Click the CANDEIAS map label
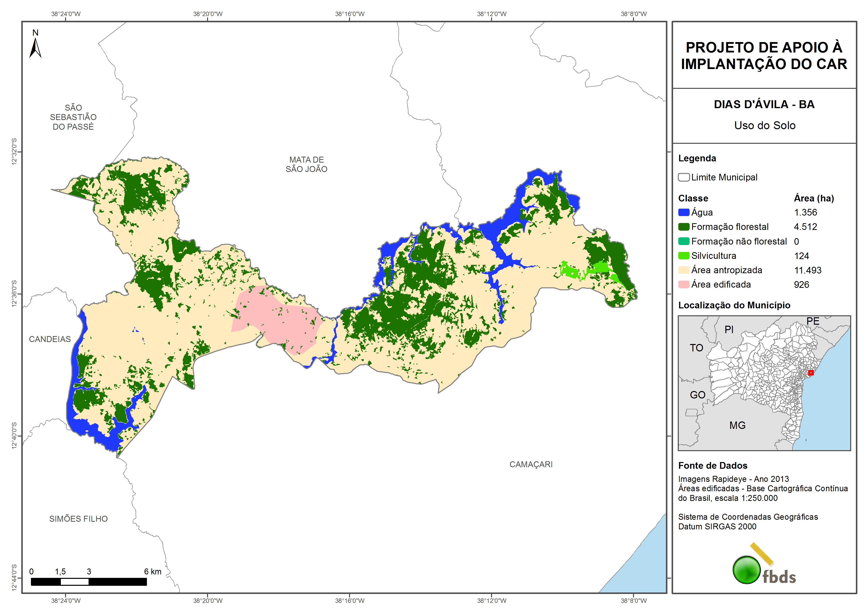The width and height of the screenshot is (868, 614). [50, 339]
